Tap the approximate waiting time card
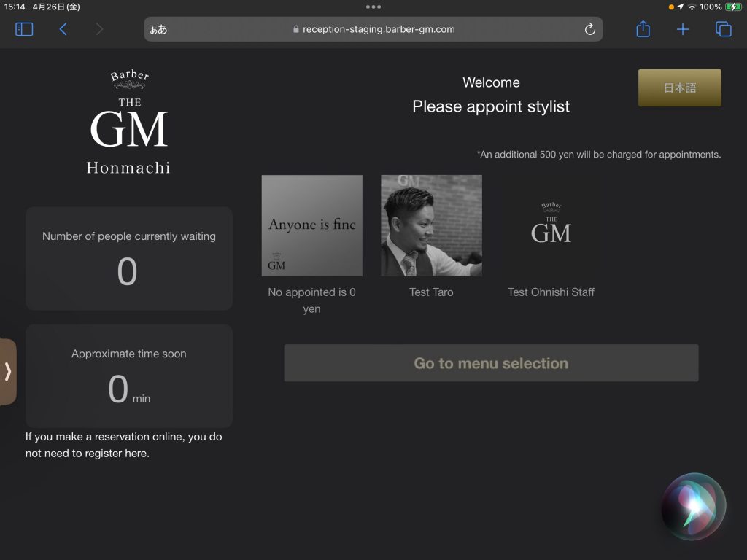 click(x=129, y=376)
